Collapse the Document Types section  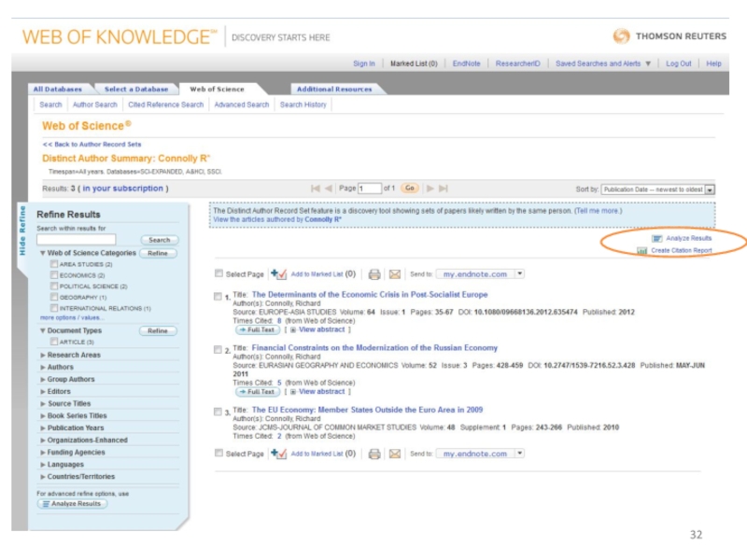pyautogui.click(x=43, y=330)
